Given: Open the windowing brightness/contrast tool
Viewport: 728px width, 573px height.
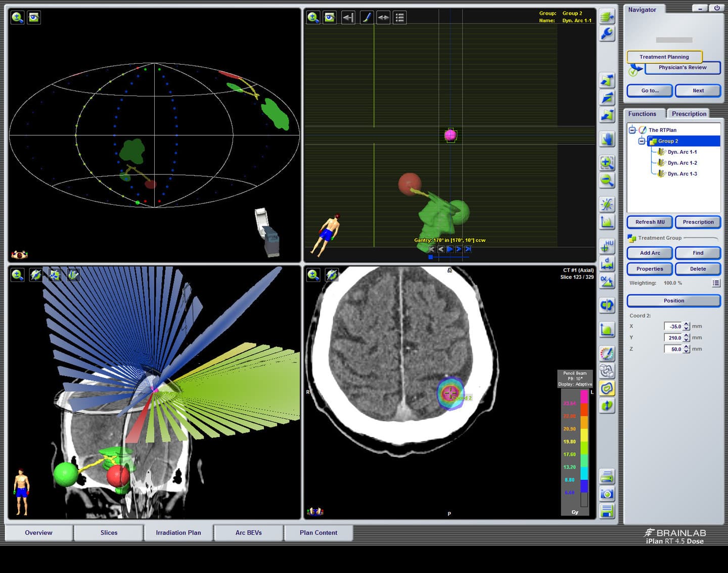Looking at the screenshot, I should click(x=607, y=204).
